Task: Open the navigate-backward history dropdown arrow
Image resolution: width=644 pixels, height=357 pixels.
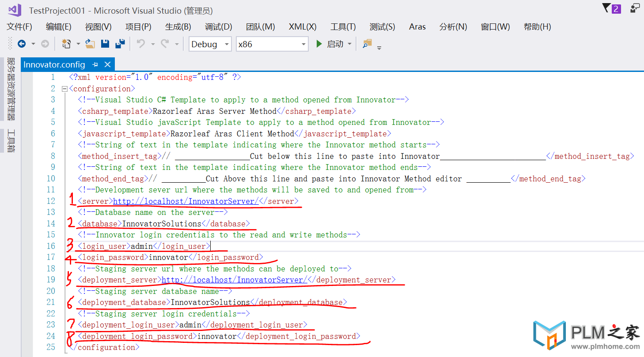Action: (33, 44)
